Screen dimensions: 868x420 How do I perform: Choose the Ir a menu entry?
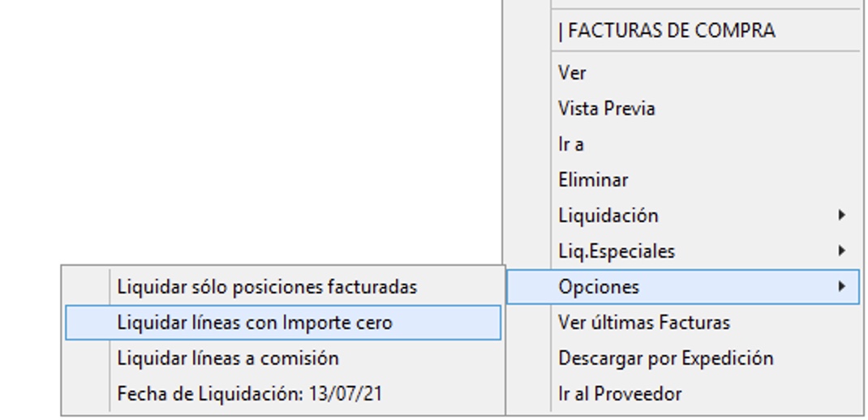571,144
